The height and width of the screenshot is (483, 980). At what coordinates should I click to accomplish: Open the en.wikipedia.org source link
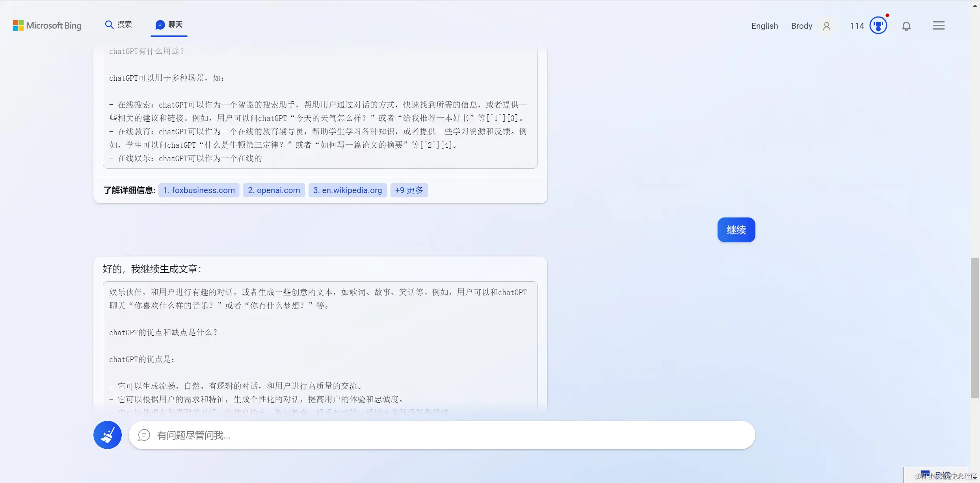click(347, 190)
